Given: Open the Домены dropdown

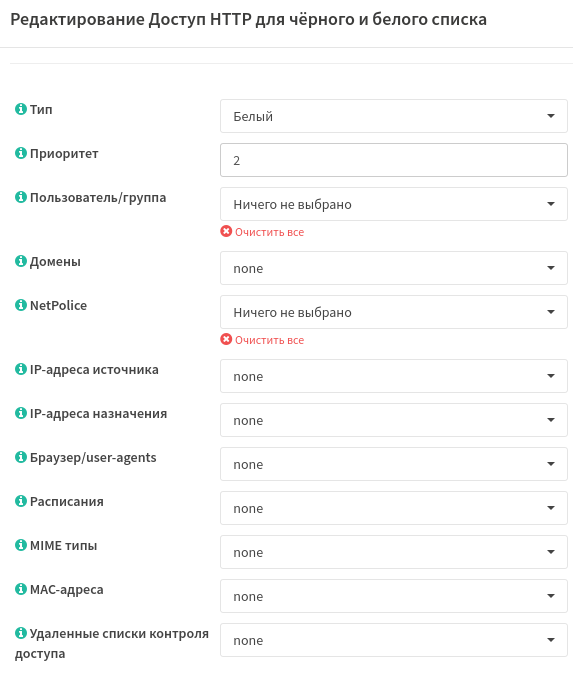Looking at the screenshot, I should click(394, 268).
